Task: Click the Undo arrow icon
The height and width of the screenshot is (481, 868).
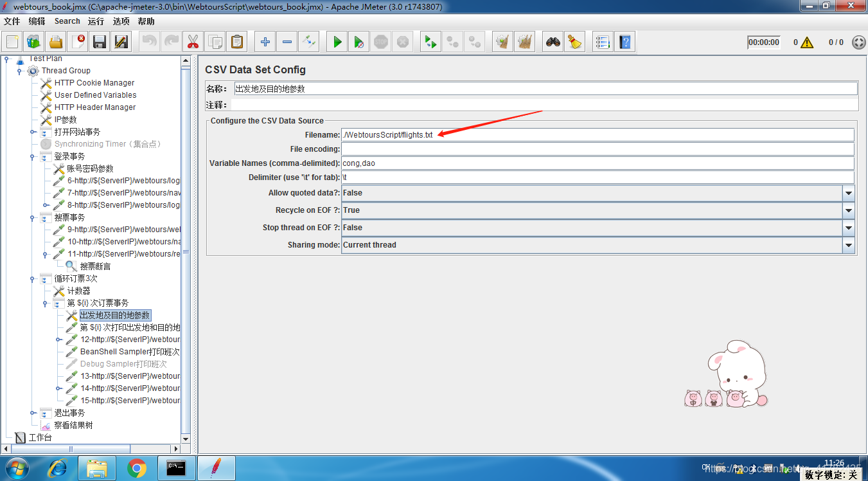Action: 150,42
